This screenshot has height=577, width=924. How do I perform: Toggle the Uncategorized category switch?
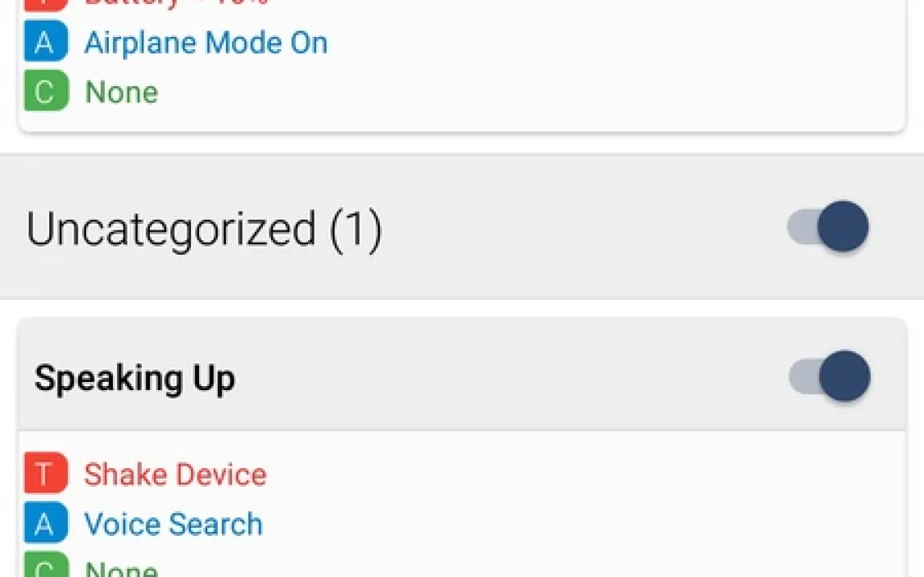pos(828,227)
